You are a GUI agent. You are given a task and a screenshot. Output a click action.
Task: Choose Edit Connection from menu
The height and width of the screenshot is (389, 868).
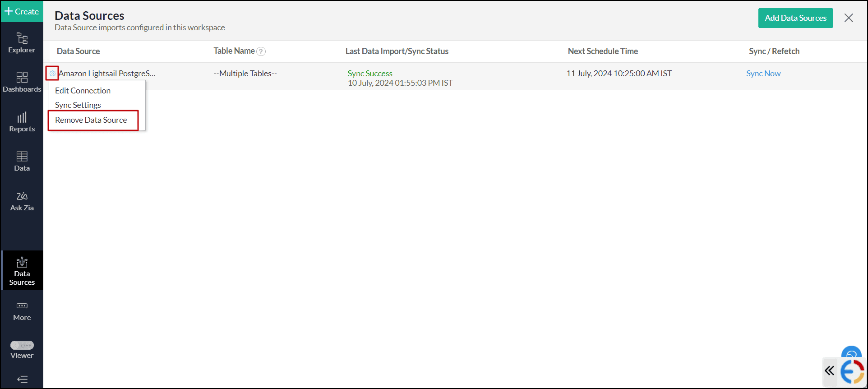[x=83, y=91]
